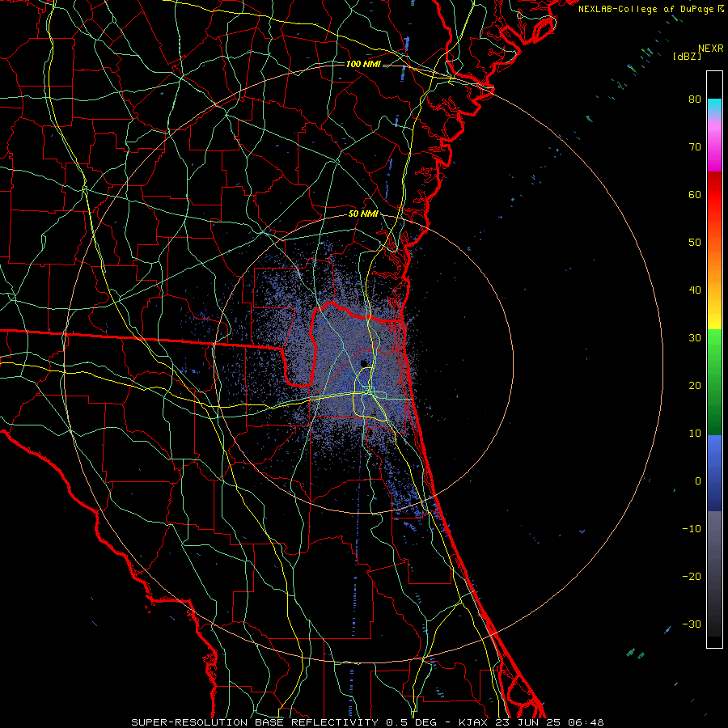Click the 80 value on the dBZ scale
The height and width of the screenshot is (728, 728).
coord(695,99)
